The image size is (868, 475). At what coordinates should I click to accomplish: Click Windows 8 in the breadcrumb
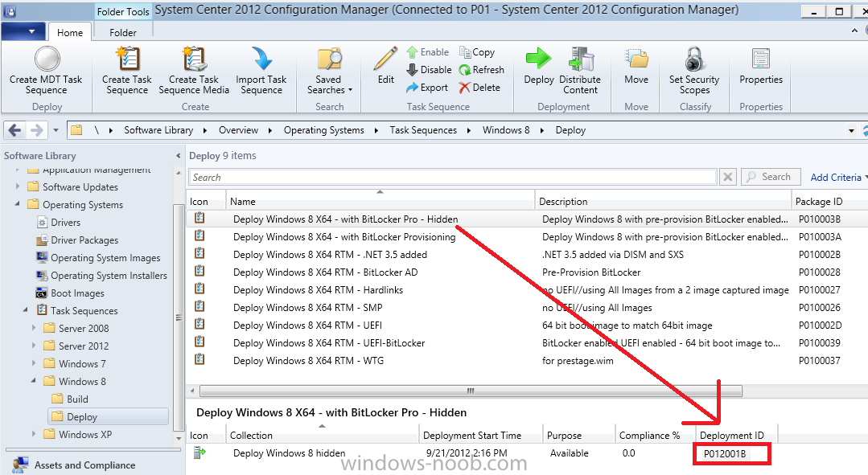[506, 130]
